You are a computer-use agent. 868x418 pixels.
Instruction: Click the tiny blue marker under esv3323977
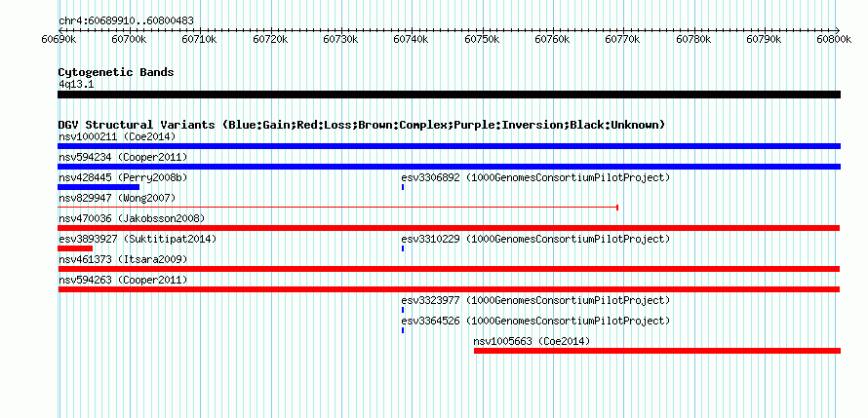(403, 310)
